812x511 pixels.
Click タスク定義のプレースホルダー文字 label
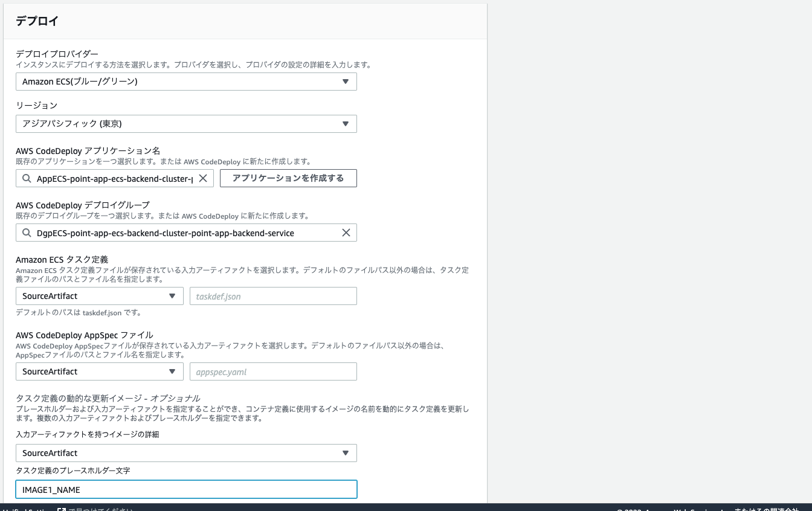point(72,471)
